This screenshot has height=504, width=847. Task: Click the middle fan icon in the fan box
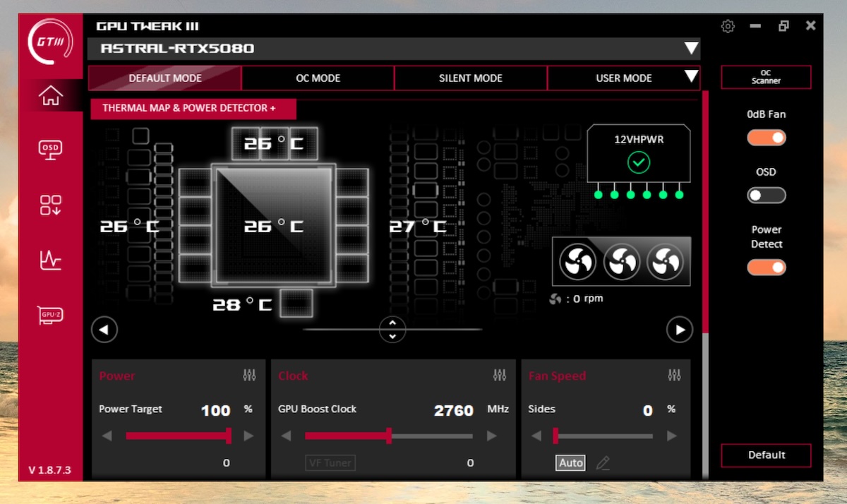tap(622, 262)
